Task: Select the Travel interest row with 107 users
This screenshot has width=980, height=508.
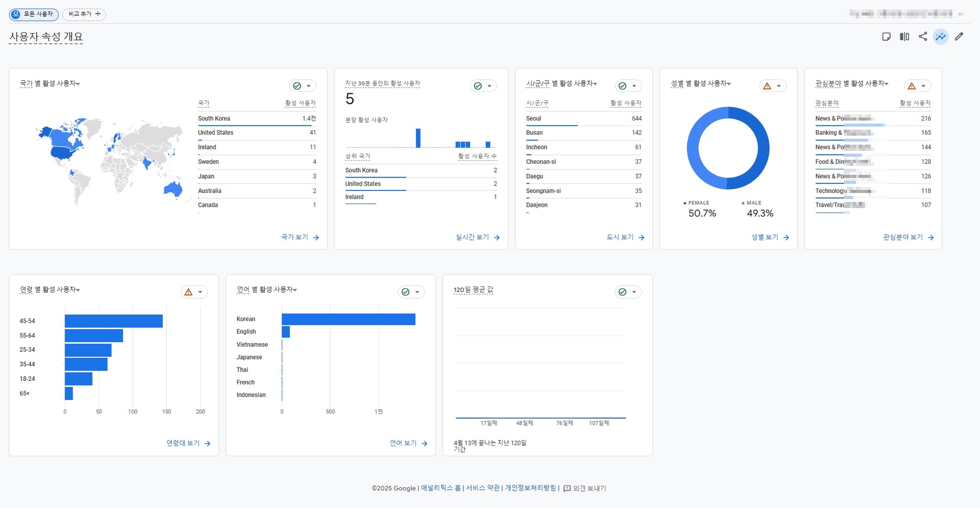Action: [x=873, y=205]
